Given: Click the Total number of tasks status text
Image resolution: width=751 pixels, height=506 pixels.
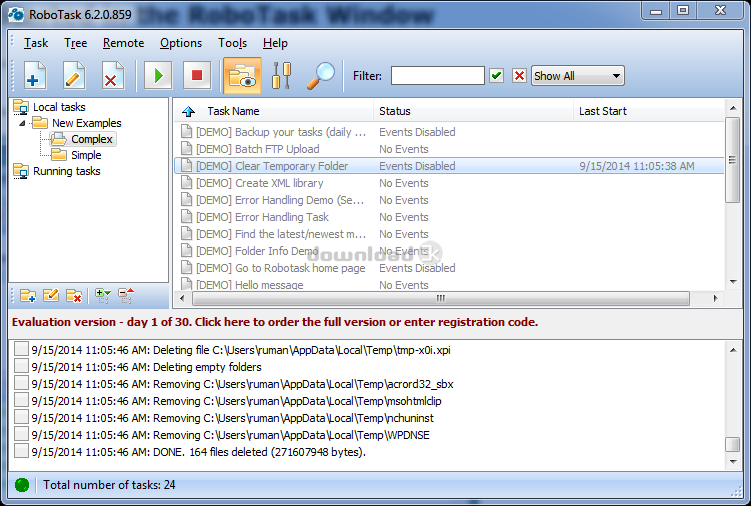Looking at the screenshot, I should tap(109, 485).
